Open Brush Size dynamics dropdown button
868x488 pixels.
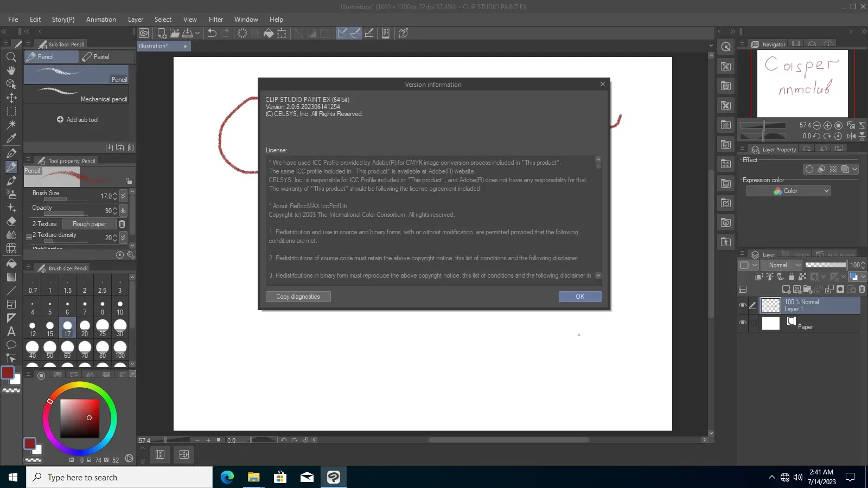pos(123,196)
